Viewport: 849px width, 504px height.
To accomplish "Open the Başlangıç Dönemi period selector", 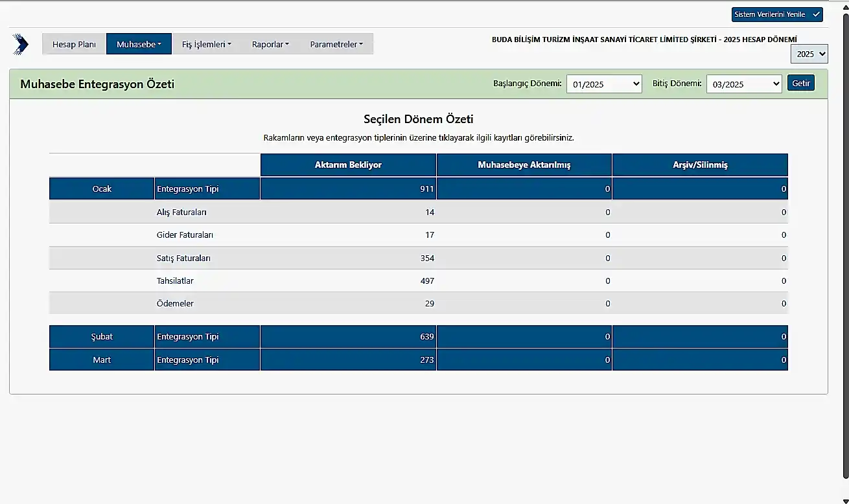I will 603,84.
